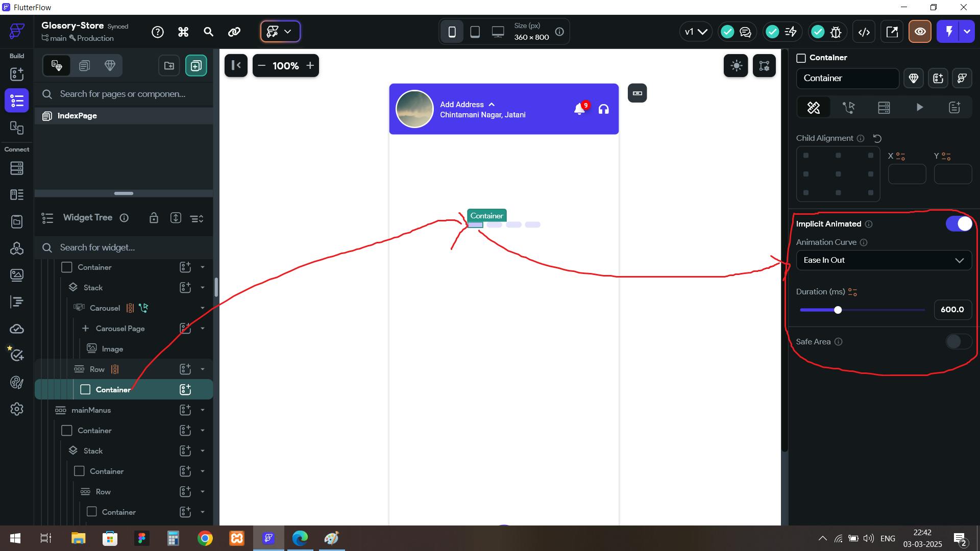
Task: Open Animation Curve Ease In Out dropdown
Action: tap(884, 260)
